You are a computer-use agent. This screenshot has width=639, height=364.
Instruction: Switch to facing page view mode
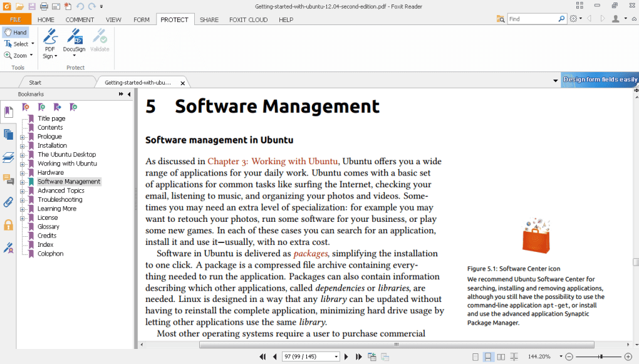pyautogui.click(x=502, y=356)
